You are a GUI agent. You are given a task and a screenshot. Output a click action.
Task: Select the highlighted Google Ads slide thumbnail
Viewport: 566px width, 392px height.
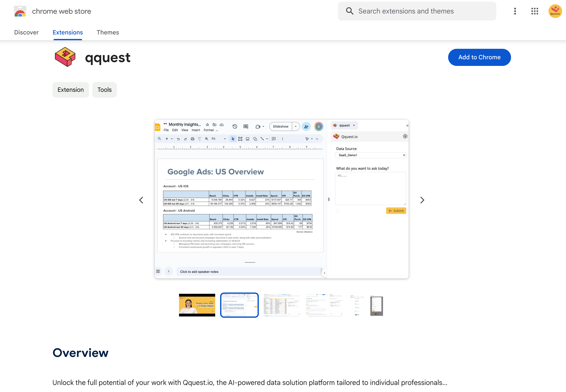point(239,305)
